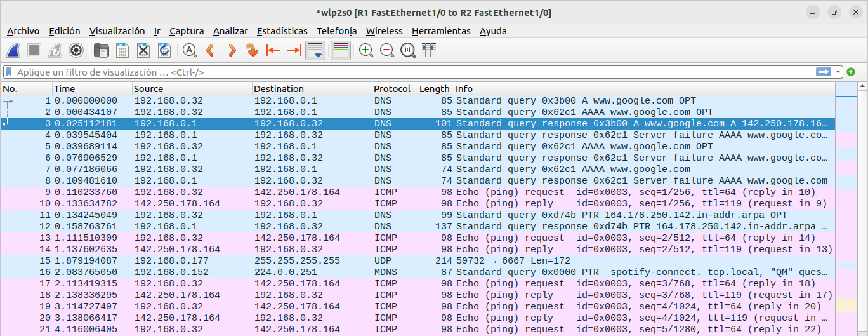This screenshot has width=868, height=336.
Task: Click the packet list scrollbar minimap
Action: pyautogui.click(x=846, y=210)
